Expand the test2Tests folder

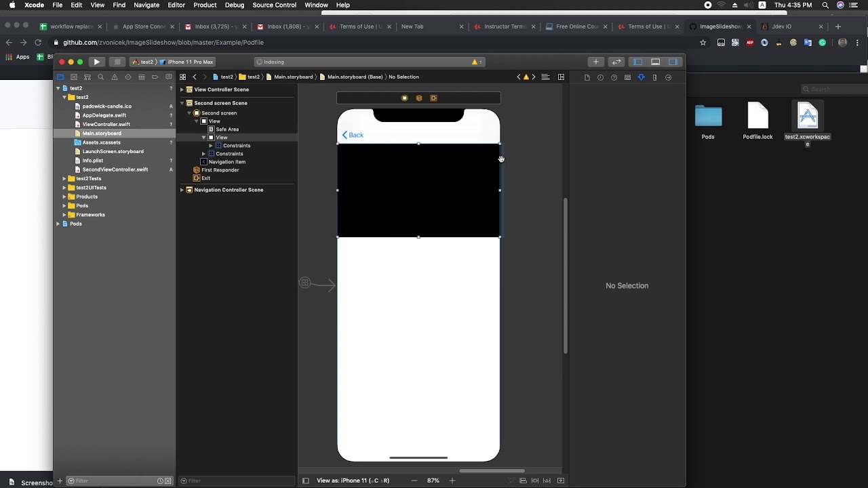click(x=64, y=179)
